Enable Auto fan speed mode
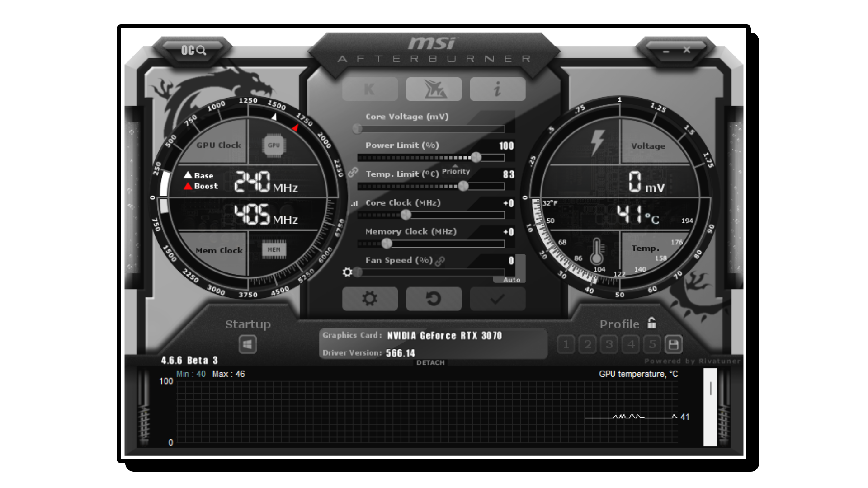 511,280
